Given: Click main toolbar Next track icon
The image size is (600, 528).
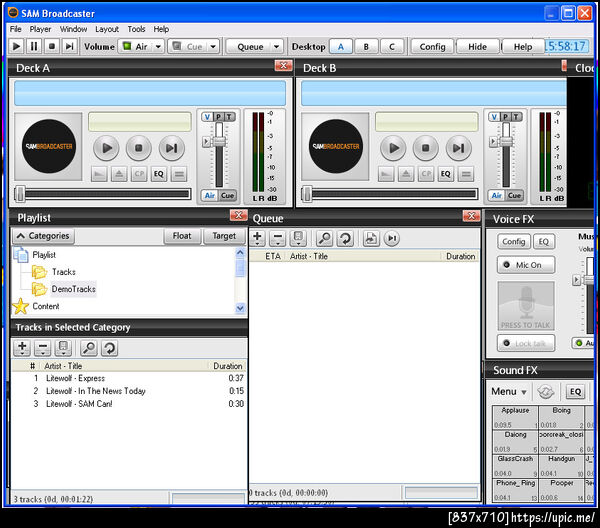Looking at the screenshot, I should point(69,46).
